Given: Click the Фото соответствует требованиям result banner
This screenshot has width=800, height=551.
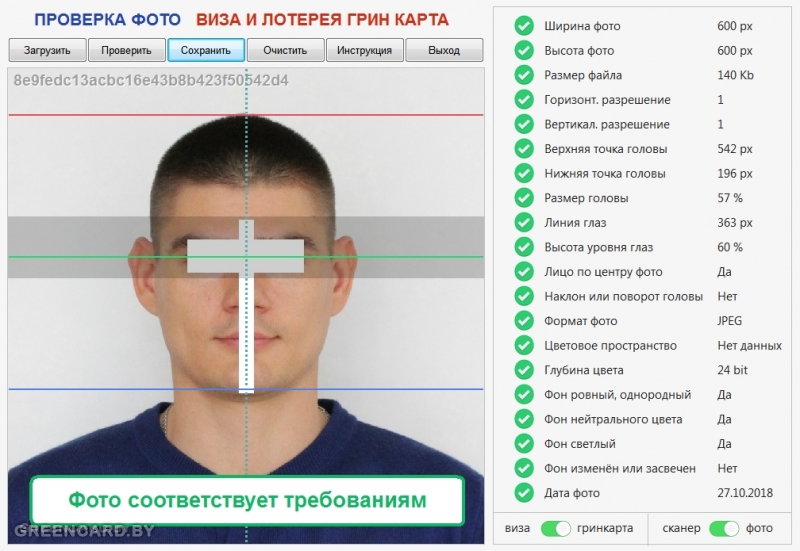Looking at the screenshot, I should click(x=247, y=500).
